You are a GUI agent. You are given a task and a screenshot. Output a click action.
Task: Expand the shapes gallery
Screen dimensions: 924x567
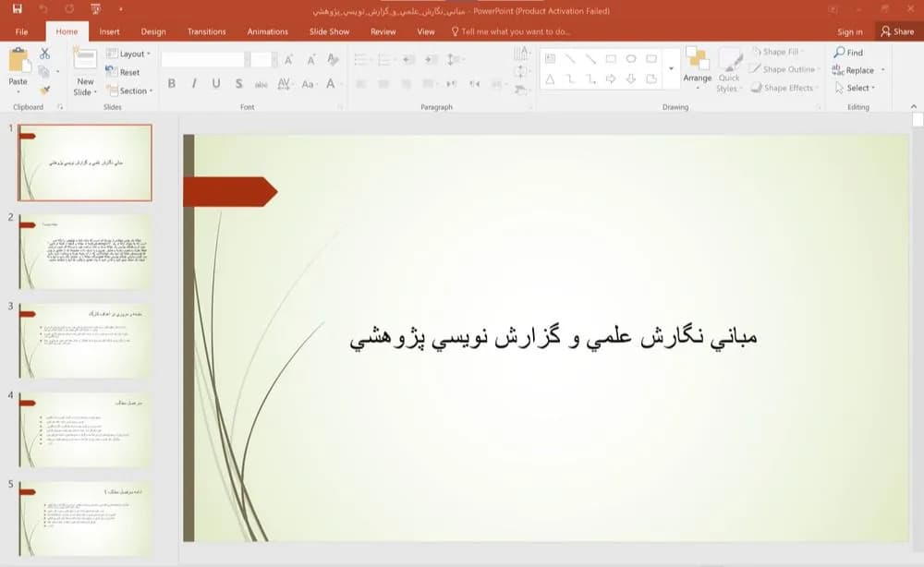click(x=671, y=69)
